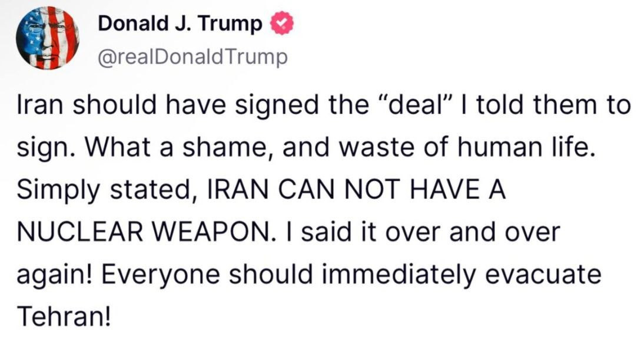Click the phrase "I said it"
The image size is (644, 340).
tap(327, 232)
